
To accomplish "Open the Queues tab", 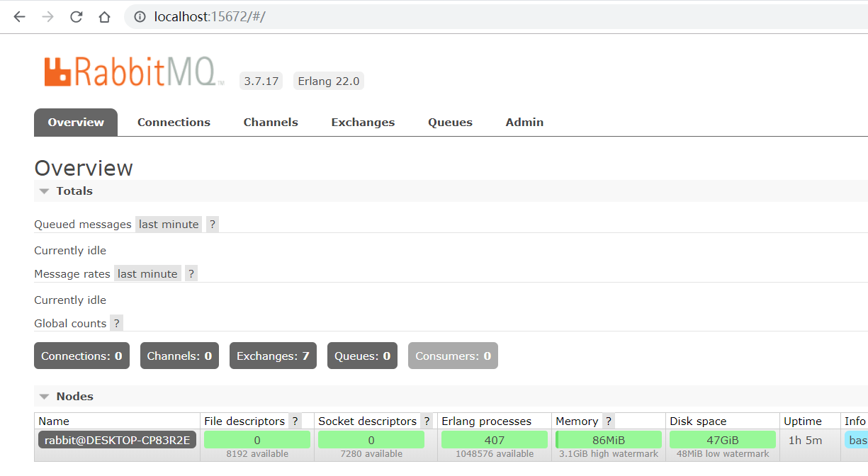I will [450, 123].
